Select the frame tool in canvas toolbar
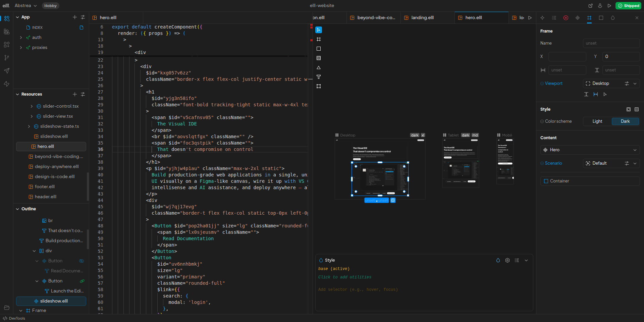The height and width of the screenshot is (322, 644). coord(319,39)
